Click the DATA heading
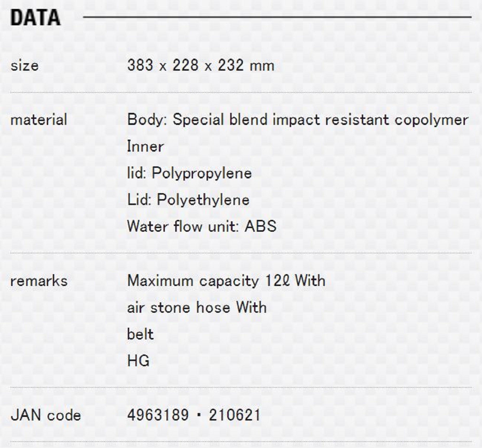 pyautogui.click(x=35, y=18)
